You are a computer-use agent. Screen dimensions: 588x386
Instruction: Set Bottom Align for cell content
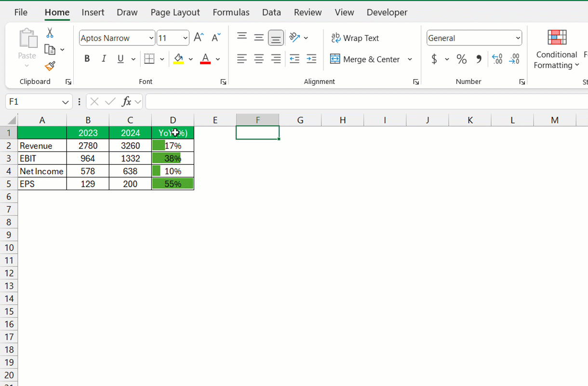click(276, 38)
